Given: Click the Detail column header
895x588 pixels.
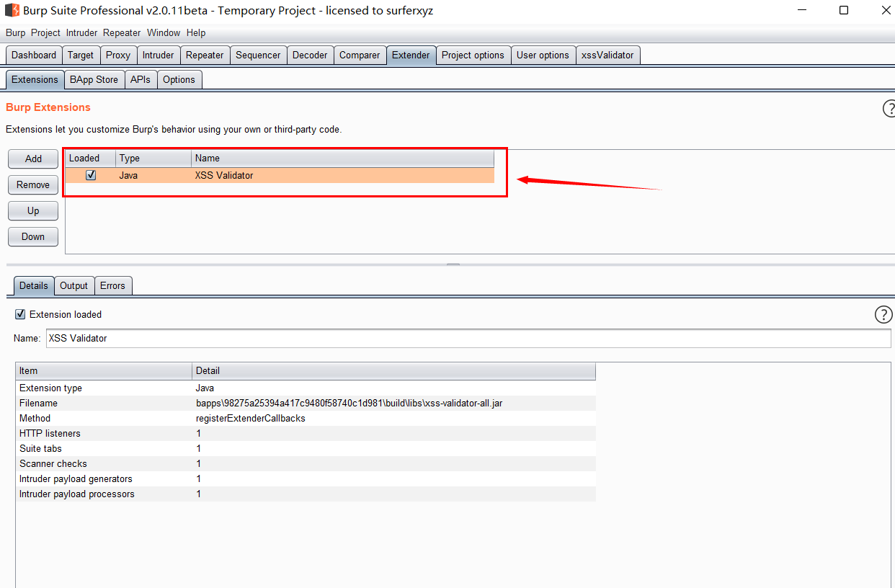Looking at the screenshot, I should [x=394, y=371].
